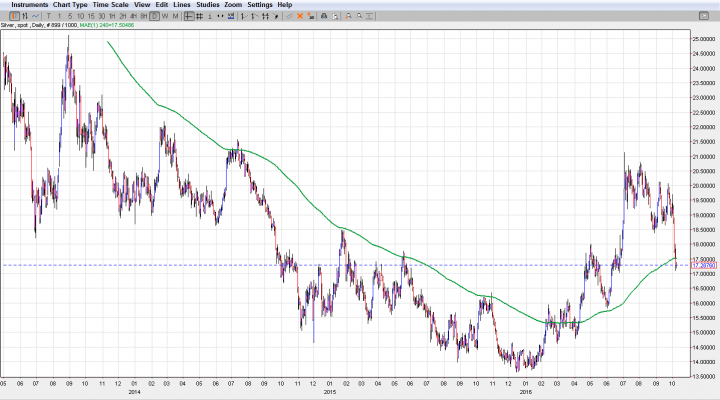This screenshot has height=400, width=720.
Task: Select the Weekly (W) timeframe
Action: 164,17
